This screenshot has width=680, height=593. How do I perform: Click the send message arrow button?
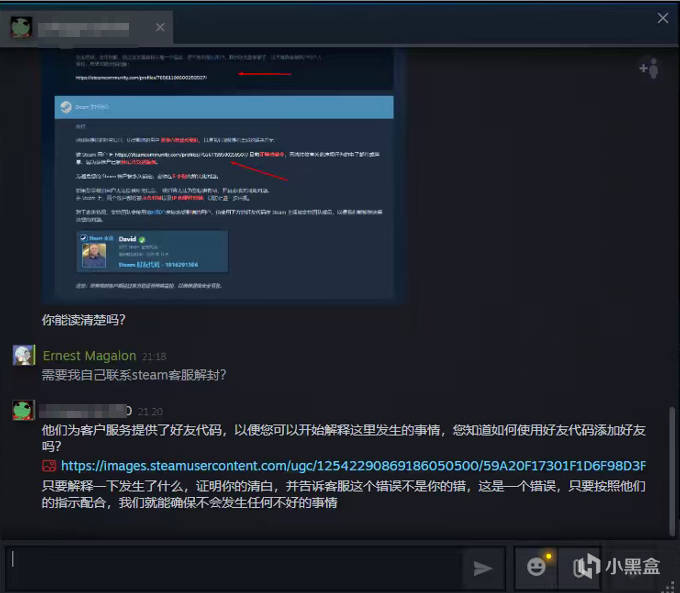(483, 568)
